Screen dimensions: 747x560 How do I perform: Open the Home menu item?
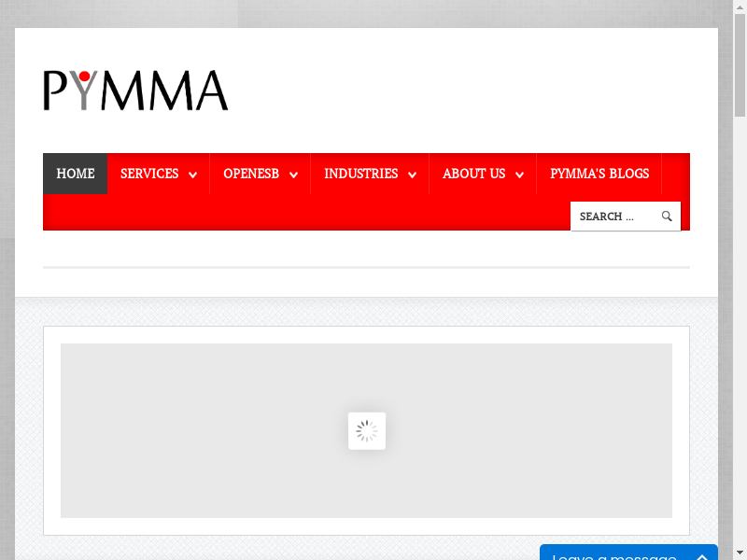75,174
